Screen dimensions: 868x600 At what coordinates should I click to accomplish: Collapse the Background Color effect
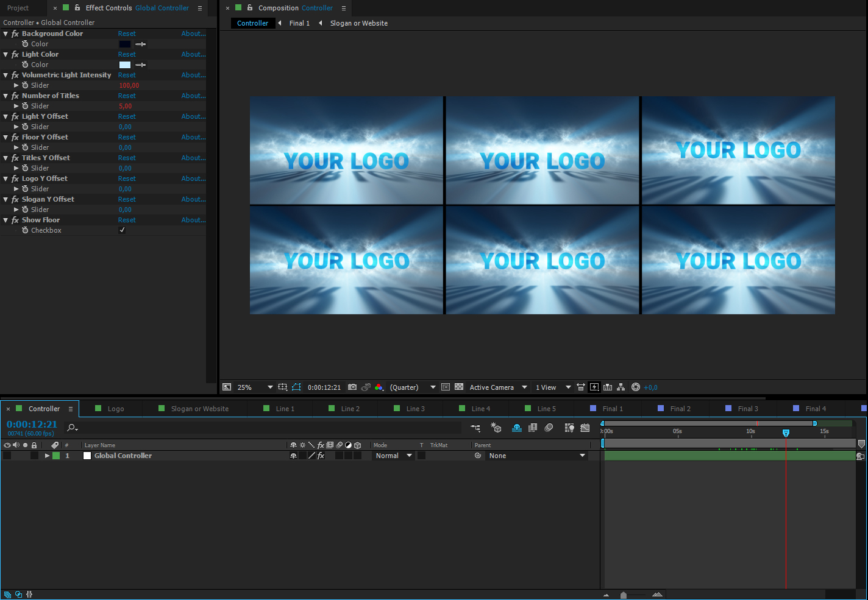[x=5, y=34]
